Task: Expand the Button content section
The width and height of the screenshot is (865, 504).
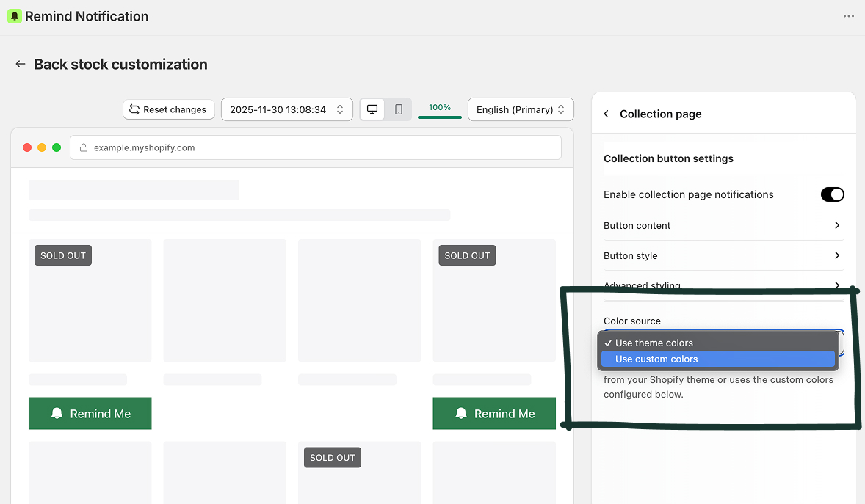Action: [723, 225]
